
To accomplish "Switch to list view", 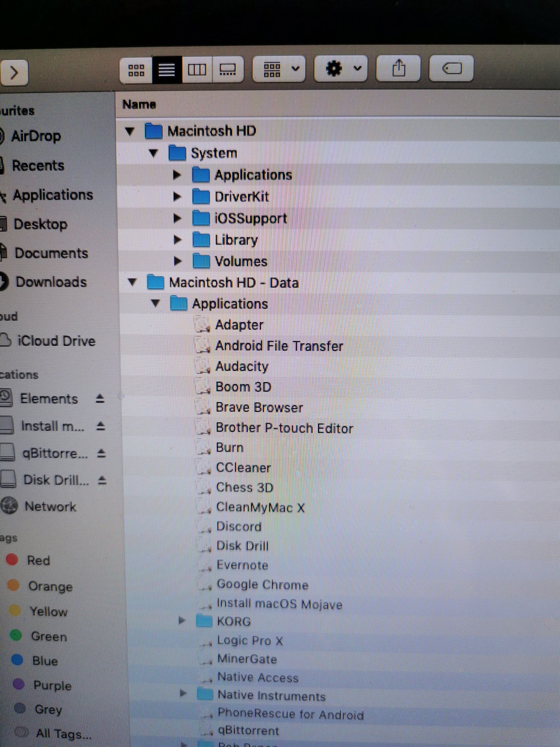I will pos(167,70).
